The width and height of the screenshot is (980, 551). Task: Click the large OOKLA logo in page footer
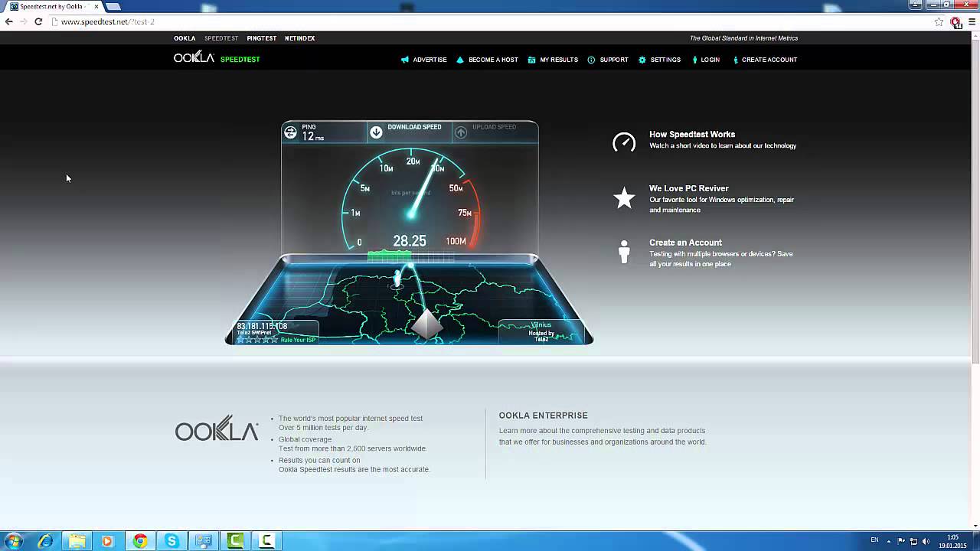217,429
